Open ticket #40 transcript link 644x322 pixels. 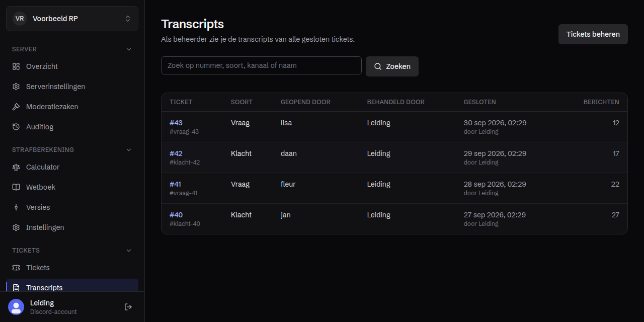pyautogui.click(x=176, y=215)
